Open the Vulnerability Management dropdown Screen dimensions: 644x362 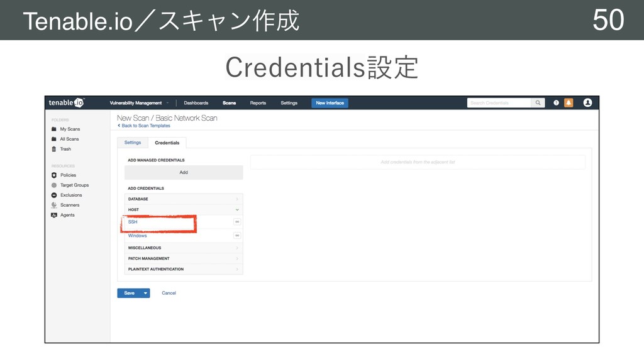[139, 103]
